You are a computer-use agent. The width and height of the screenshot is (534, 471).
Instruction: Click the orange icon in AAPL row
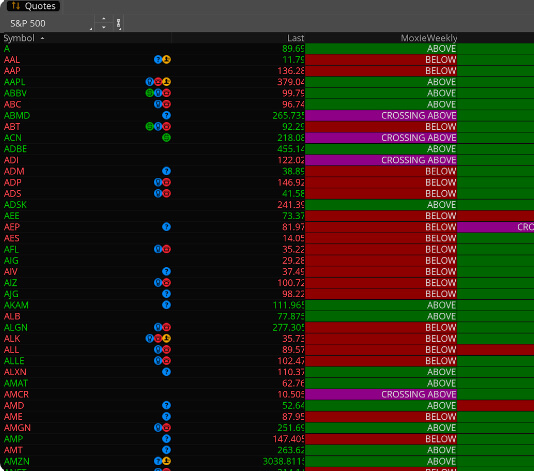167,82
